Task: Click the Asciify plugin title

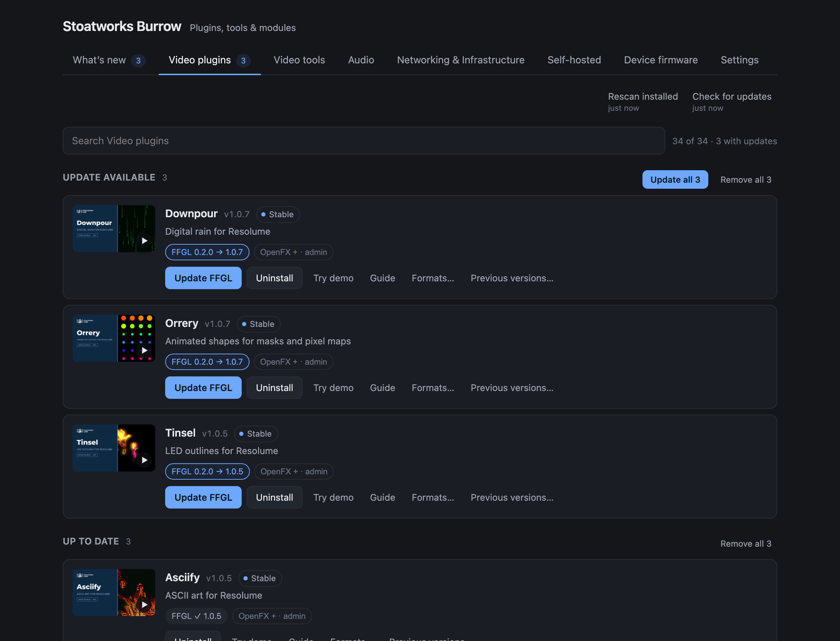Action: point(182,578)
